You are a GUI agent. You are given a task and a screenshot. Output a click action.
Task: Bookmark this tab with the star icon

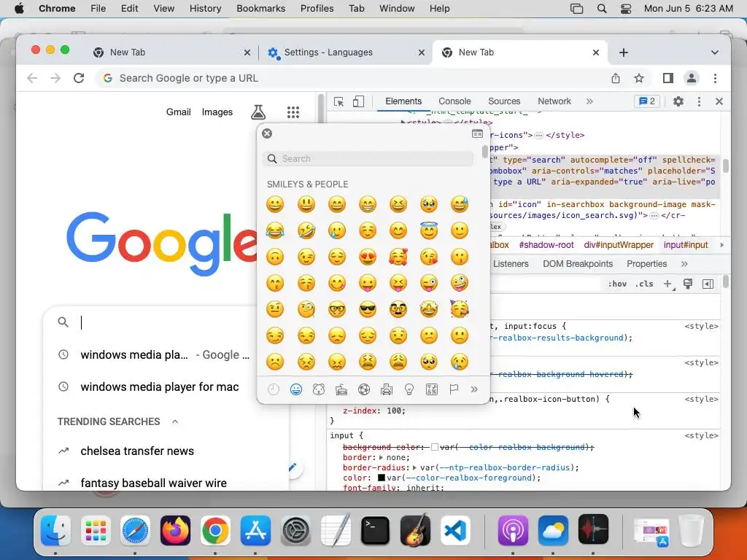point(639,78)
